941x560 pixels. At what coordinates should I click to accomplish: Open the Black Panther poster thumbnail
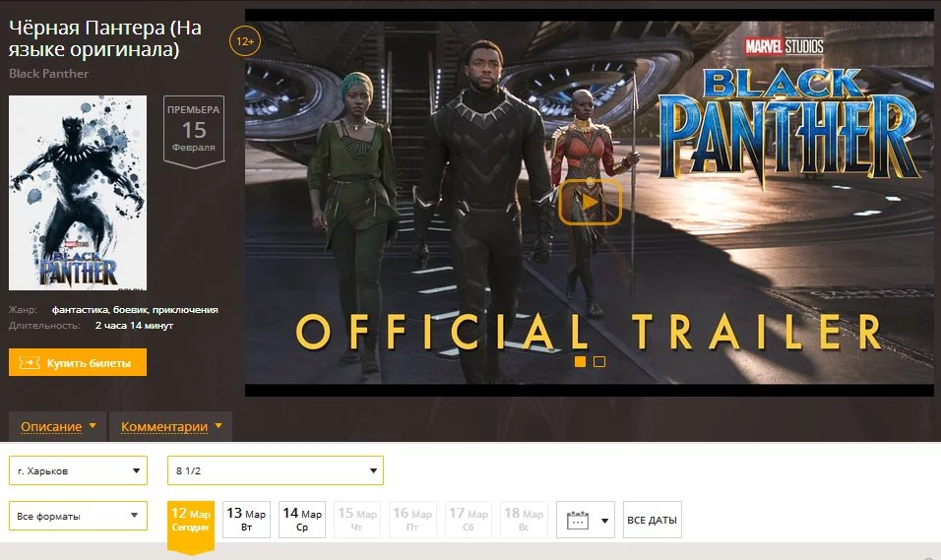(78, 193)
